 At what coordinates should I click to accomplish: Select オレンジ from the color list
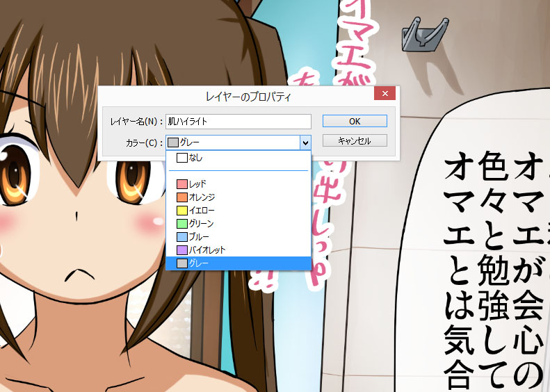[x=238, y=197]
